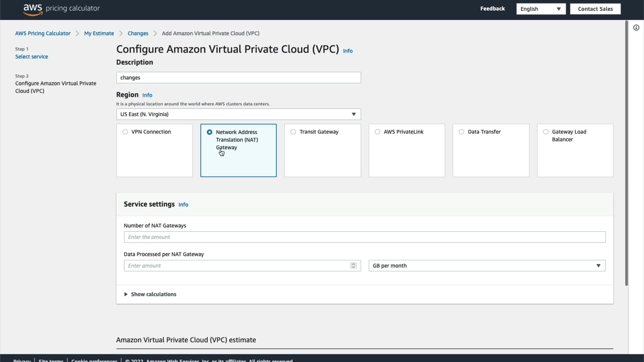Click the Contact Sales button
This screenshot has height=362, width=644.
tap(595, 9)
